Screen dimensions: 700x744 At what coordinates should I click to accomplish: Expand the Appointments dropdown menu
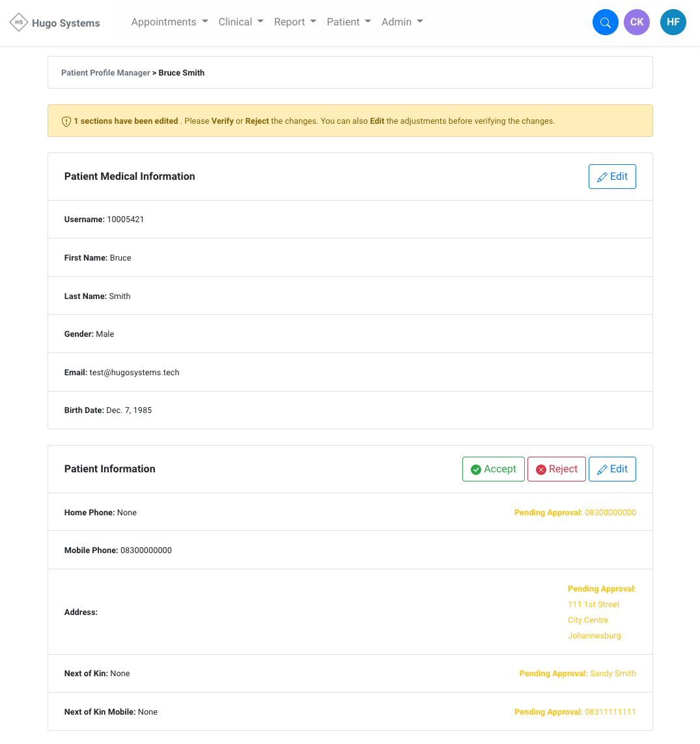pyautogui.click(x=169, y=22)
